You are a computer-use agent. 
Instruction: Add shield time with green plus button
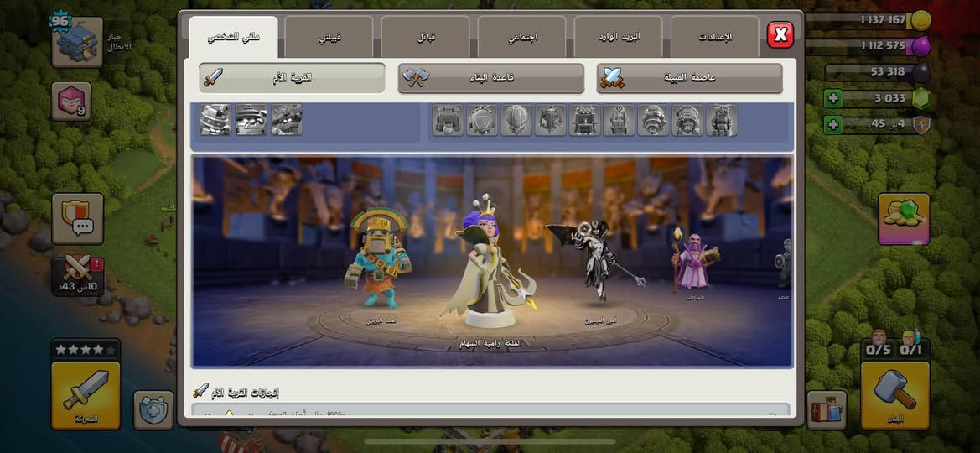832,124
